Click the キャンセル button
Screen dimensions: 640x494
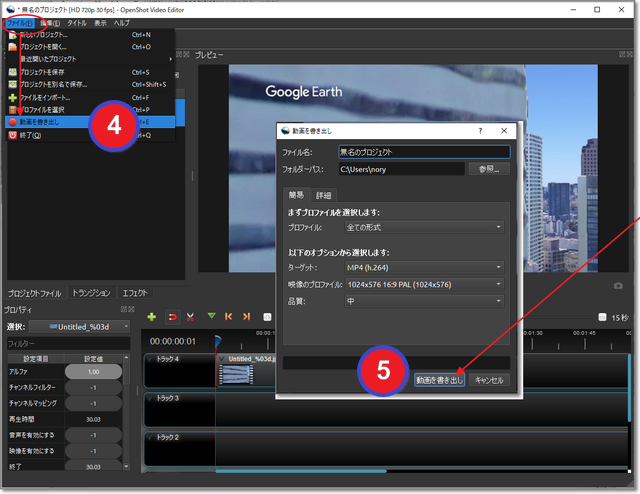[x=490, y=380]
